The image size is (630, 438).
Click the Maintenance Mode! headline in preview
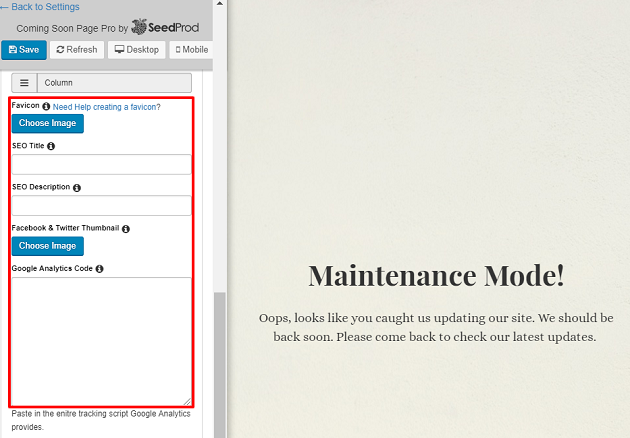pos(436,276)
